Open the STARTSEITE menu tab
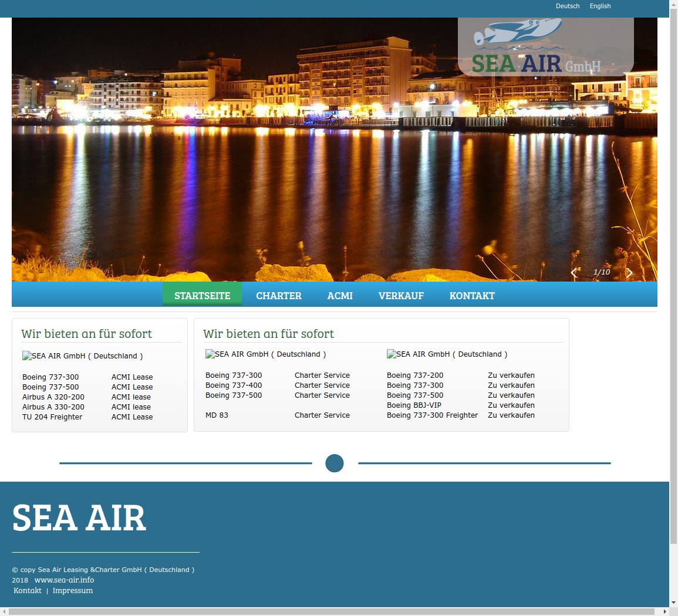Viewport: 678px width, 616px height. [202, 296]
